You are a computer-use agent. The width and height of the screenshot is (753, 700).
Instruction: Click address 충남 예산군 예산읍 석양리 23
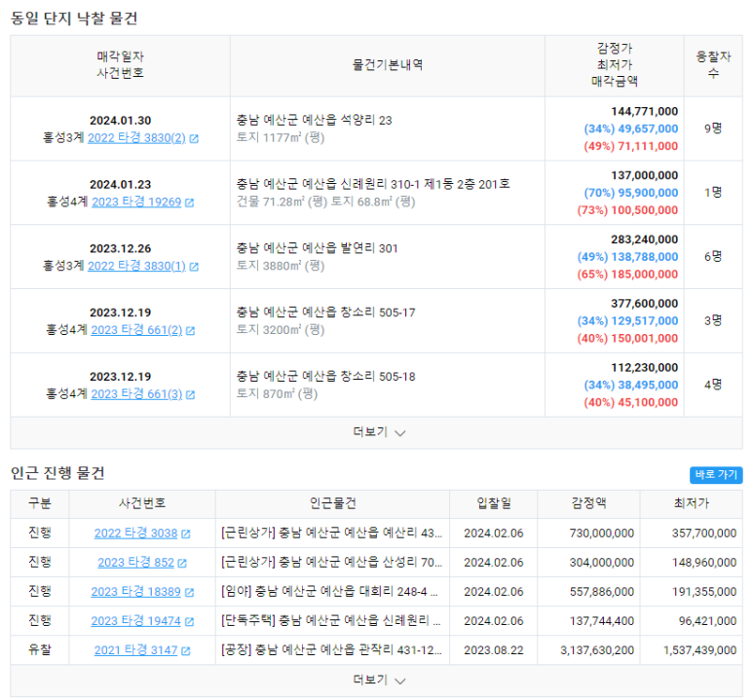point(314,120)
